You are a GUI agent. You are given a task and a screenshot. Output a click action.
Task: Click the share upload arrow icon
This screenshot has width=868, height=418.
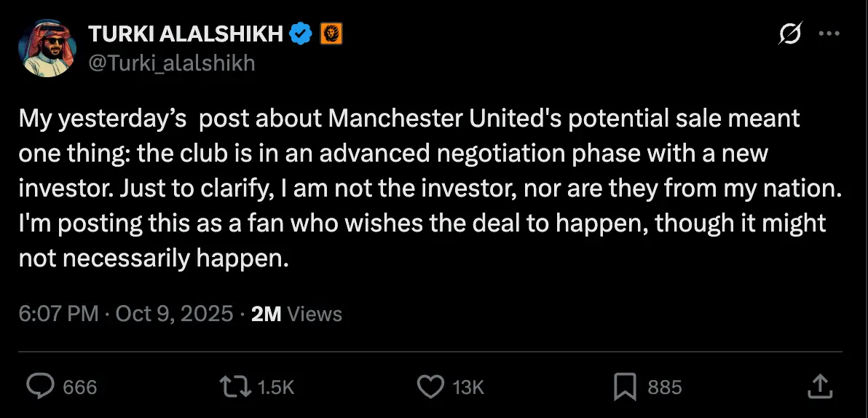[818, 386]
